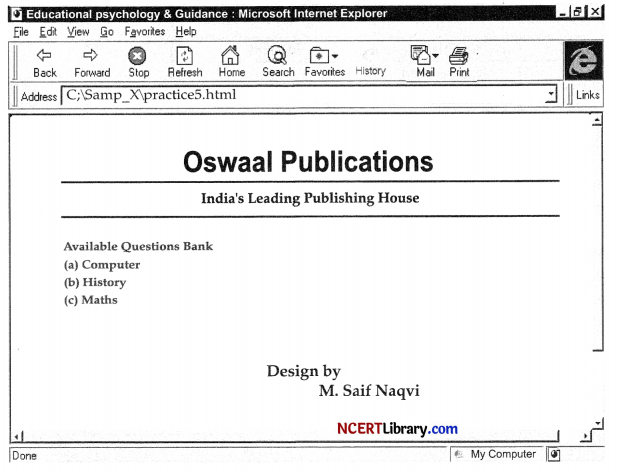This screenshot has height=471, width=626.
Task: Open the File menu
Action: (x=21, y=32)
